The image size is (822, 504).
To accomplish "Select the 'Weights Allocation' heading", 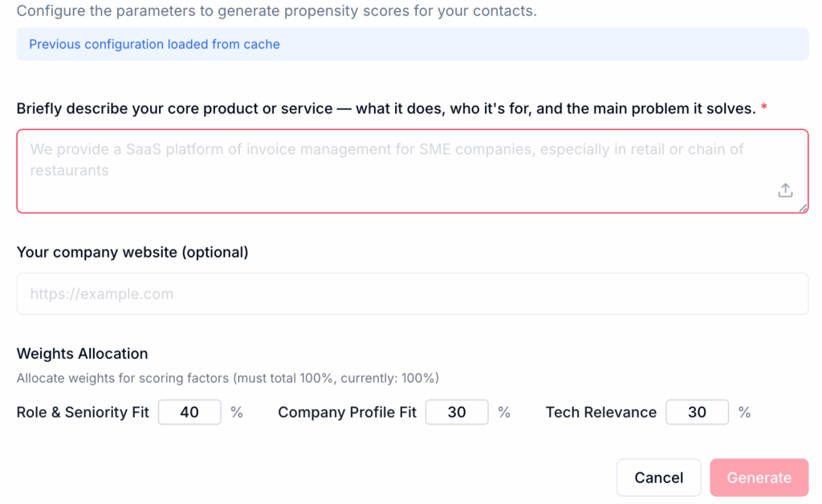I will (x=82, y=353).
